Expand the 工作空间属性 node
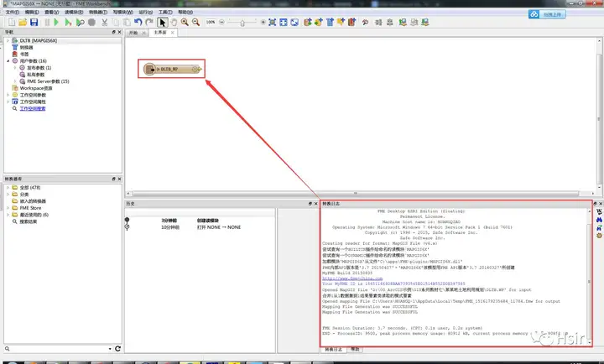604x364 pixels. [8, 101]
